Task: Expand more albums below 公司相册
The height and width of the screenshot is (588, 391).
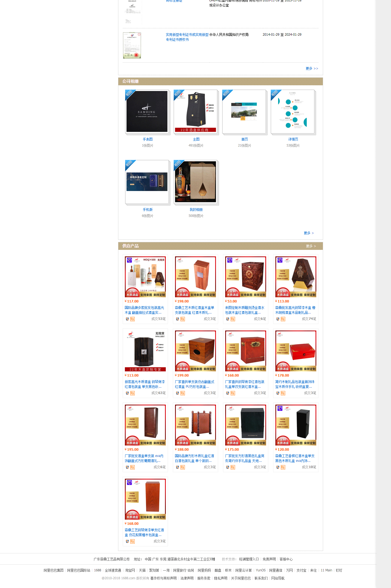Action: (x=309, y=233)
